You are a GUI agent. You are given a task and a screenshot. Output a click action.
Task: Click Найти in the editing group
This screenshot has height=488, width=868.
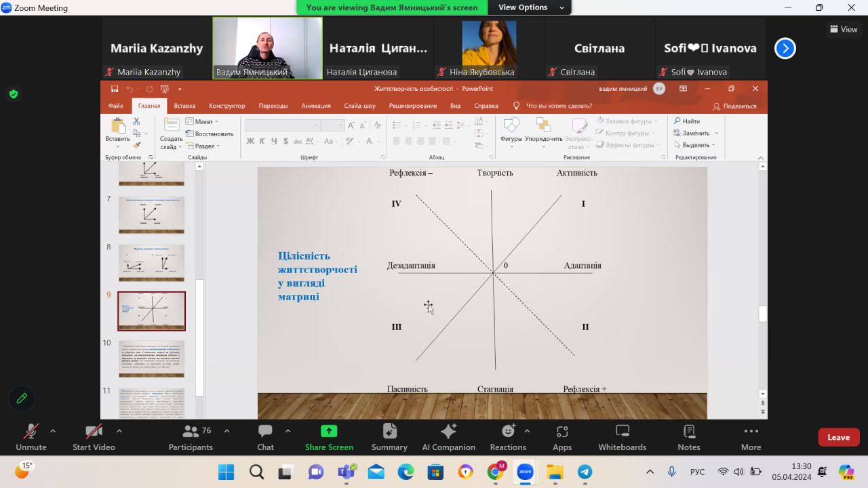click(x=687, y=121)
